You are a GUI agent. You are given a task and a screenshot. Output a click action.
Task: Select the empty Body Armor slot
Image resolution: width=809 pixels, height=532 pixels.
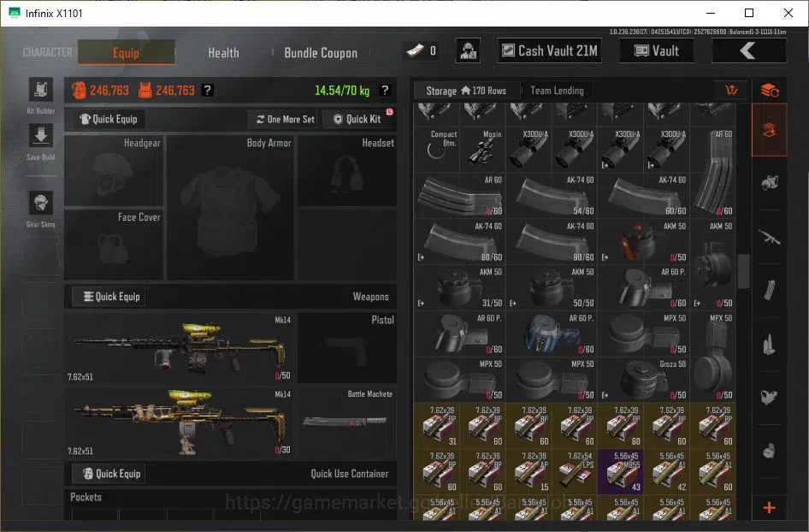[230, 208]
